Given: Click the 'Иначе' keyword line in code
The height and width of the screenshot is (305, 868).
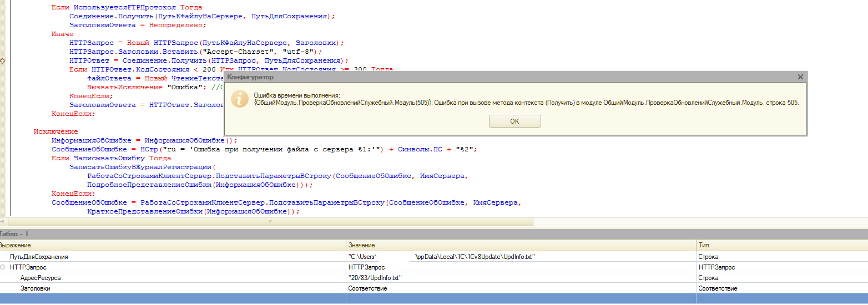Looking at the screenshot, I should coord(62,34).
